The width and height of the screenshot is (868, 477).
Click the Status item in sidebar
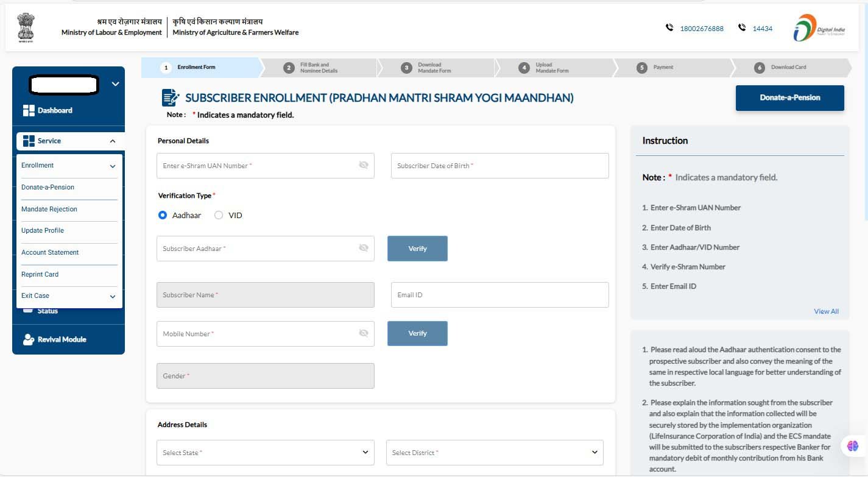point(48,311)
